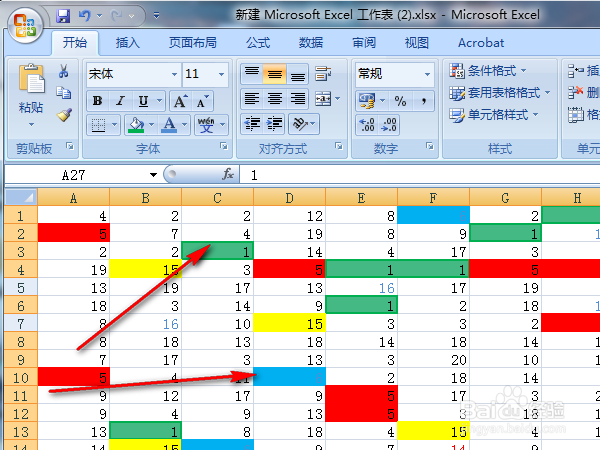Open 字体 group dialog launcher
The width and height of the screenshot is (600, 450).
coord(224,146)
